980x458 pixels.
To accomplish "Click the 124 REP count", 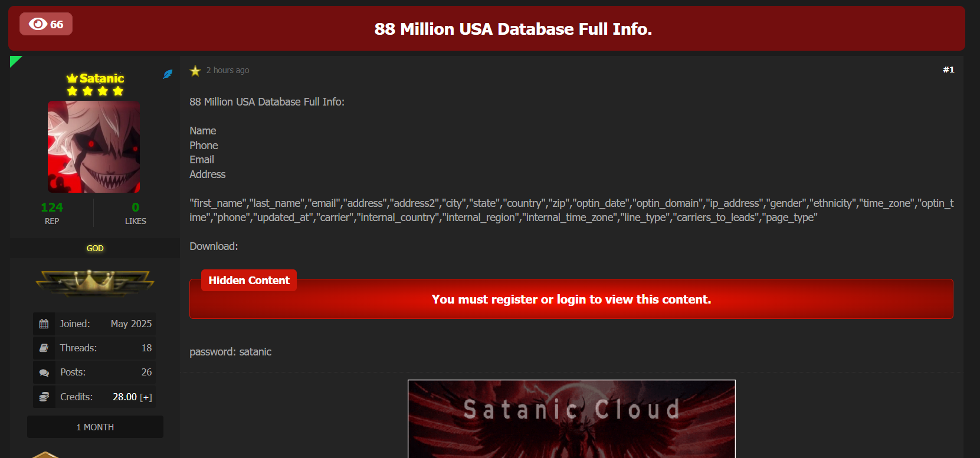I will point(52,207).
